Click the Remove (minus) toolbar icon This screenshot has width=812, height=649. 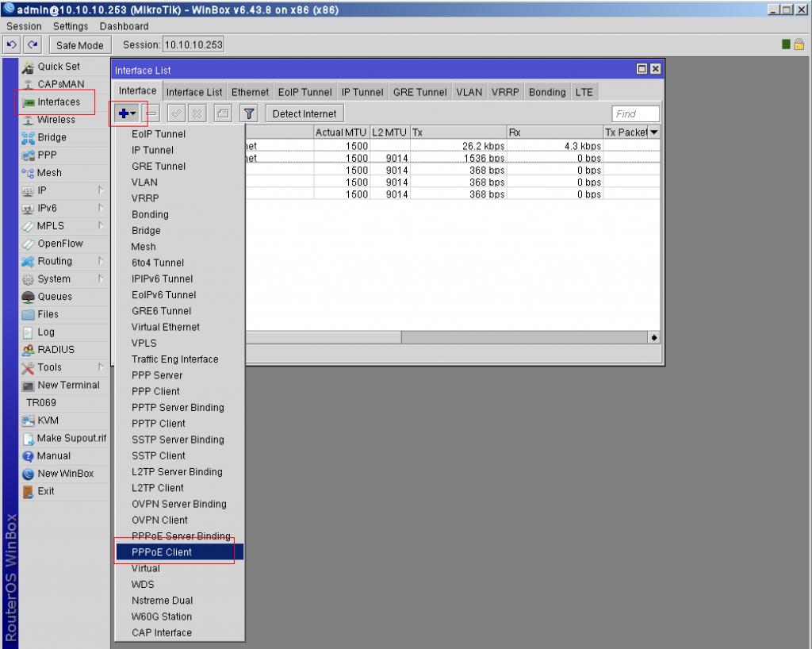[151, 113]
